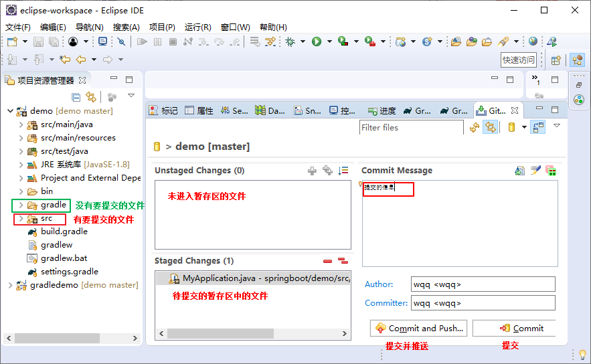Toggle the Add Signed-off-by icon
The image size is (591, 364).
[x=535, y=171]
